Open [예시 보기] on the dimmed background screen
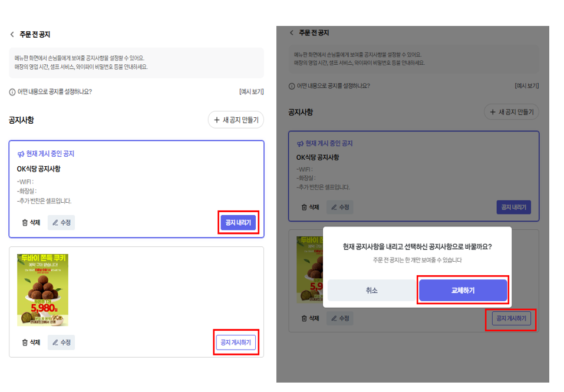The image size is (564, 392). (526, 86)
